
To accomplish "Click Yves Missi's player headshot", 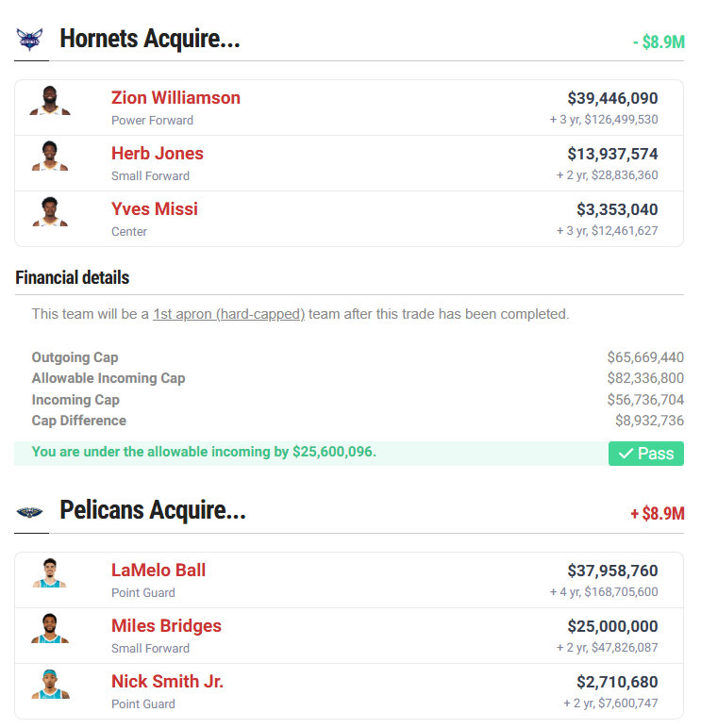I will pos(50,212).
